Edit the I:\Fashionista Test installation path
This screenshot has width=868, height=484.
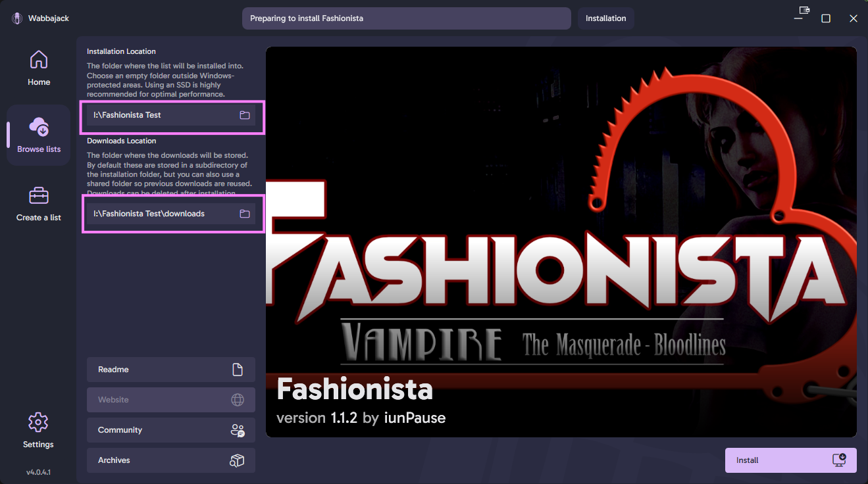pyautogui.click(x=161, y=115)
